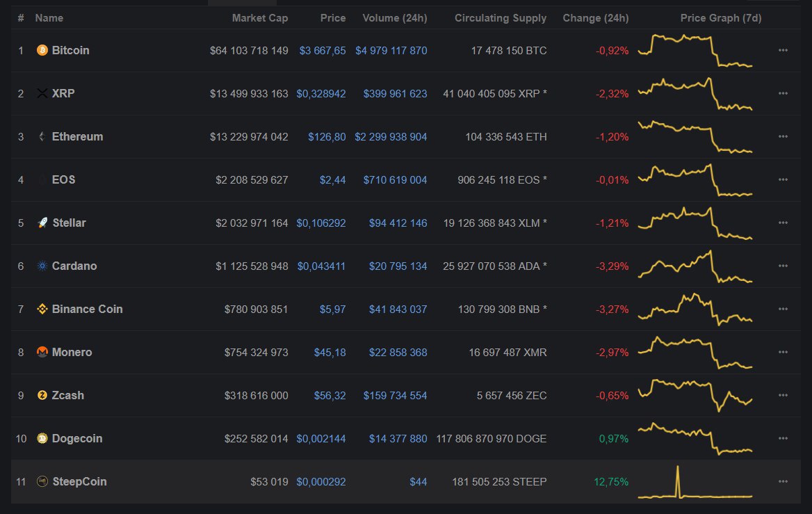Open the Cardano coin page link
The image size is (812, 514).
[74, 266]
